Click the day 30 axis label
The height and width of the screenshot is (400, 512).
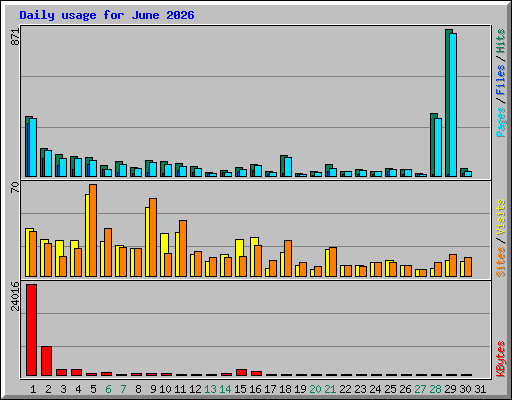point(465,389)
